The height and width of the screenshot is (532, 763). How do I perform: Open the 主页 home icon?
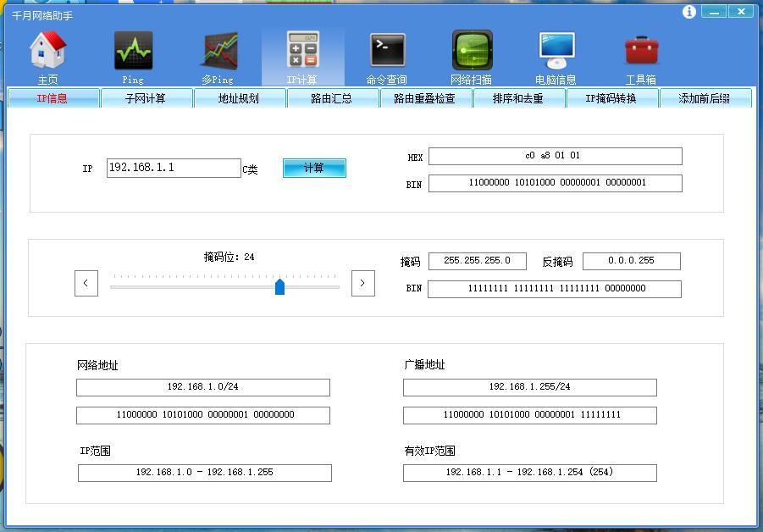(x=48, y=53)
